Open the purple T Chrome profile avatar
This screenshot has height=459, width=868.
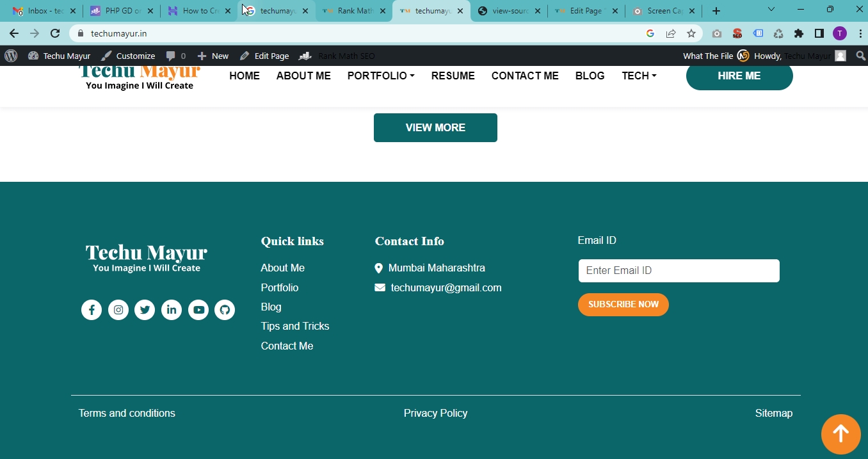tap(840, 33)
